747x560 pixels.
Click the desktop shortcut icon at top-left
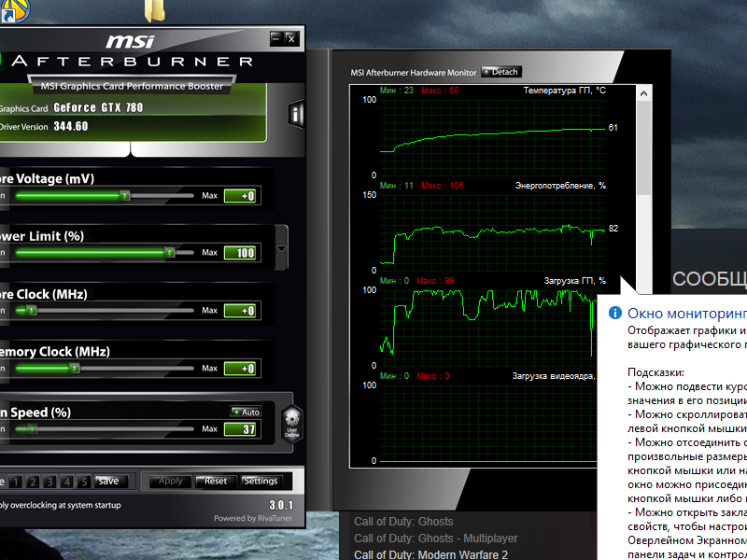tap(14, 10)
